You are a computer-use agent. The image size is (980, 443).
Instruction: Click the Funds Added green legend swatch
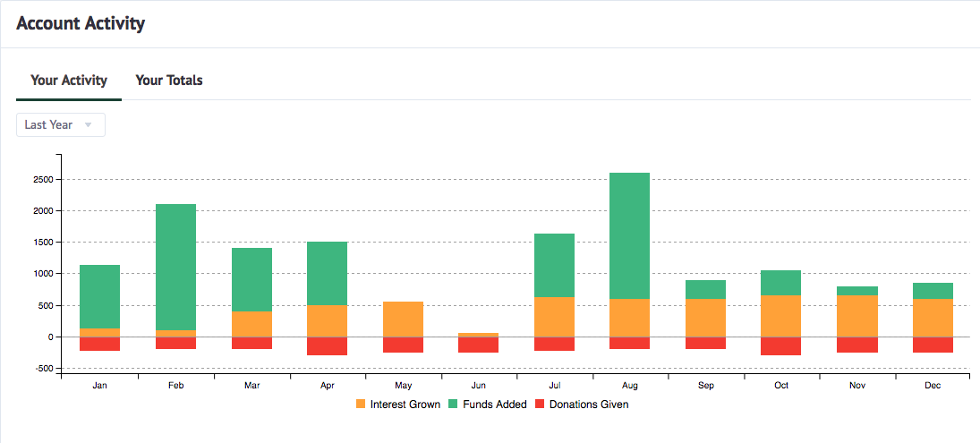(451, 405)
